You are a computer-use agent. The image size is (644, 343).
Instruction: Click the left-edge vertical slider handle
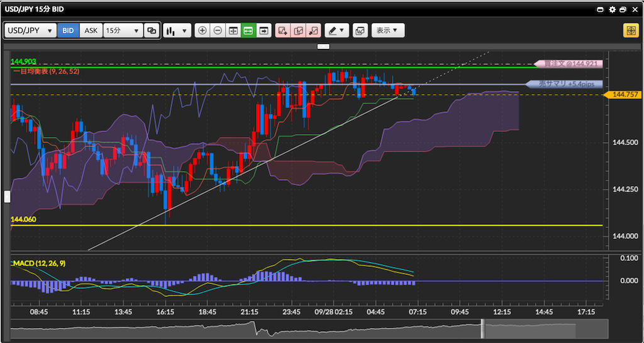tap(7, 197)
